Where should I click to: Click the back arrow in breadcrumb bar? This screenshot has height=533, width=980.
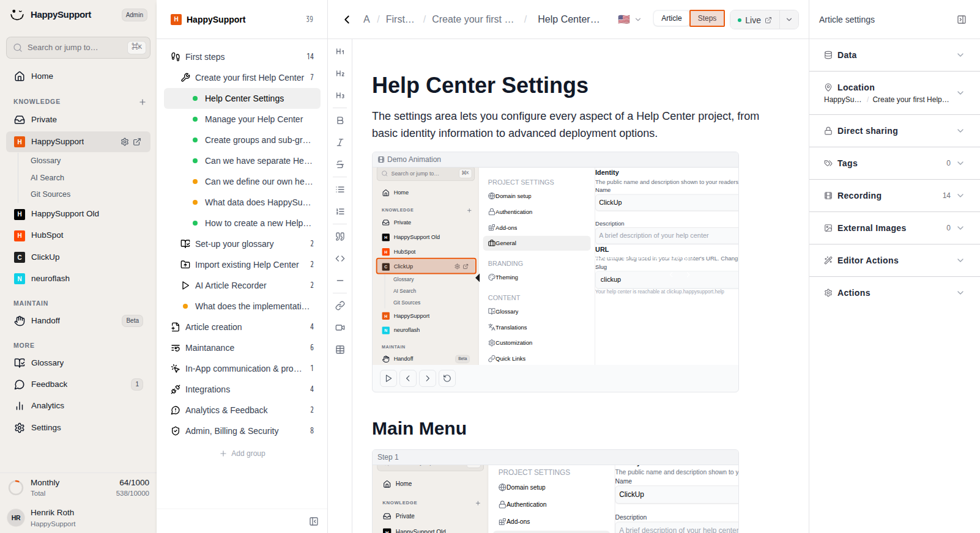coord(347,20)
